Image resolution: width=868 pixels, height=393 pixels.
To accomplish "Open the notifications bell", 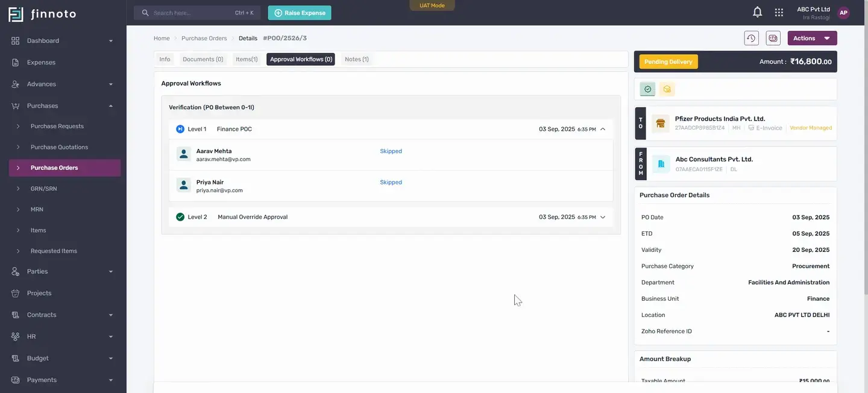I will pyautogui.click(x=758, y=12).
